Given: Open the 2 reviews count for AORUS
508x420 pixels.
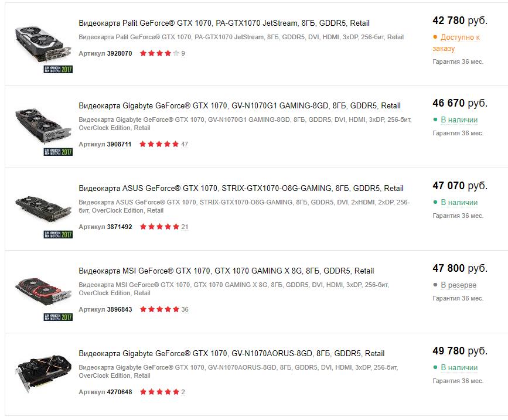Looking at the screenshot, I should tap(183, 392).
